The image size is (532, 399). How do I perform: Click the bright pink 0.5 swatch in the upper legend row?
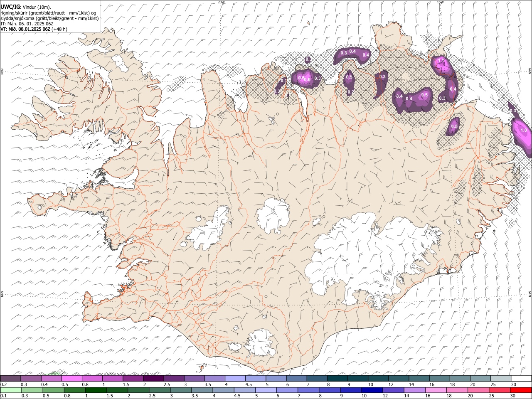[x=72, y=378]
